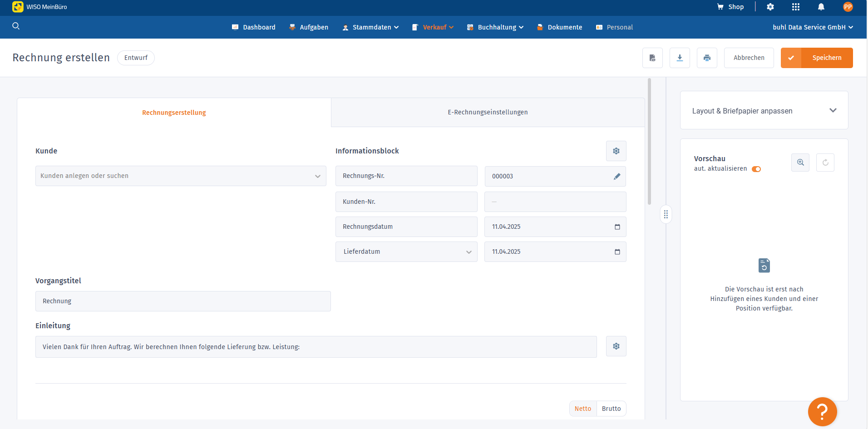This screenshot has width=868, height=429.
Task: Open the Shop cart link
Action: coord(730,7)
